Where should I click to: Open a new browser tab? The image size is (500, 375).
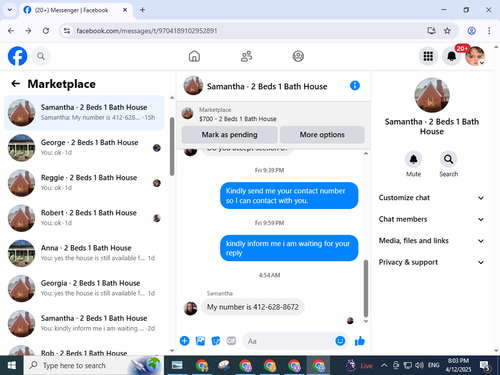coord(142,10)
